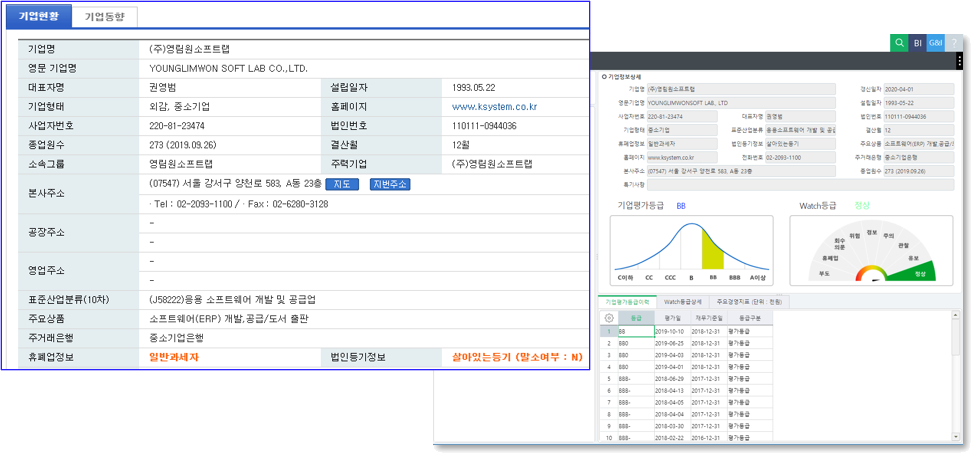Select the 2018-02-22 evaluation date cell

point(673,438)
